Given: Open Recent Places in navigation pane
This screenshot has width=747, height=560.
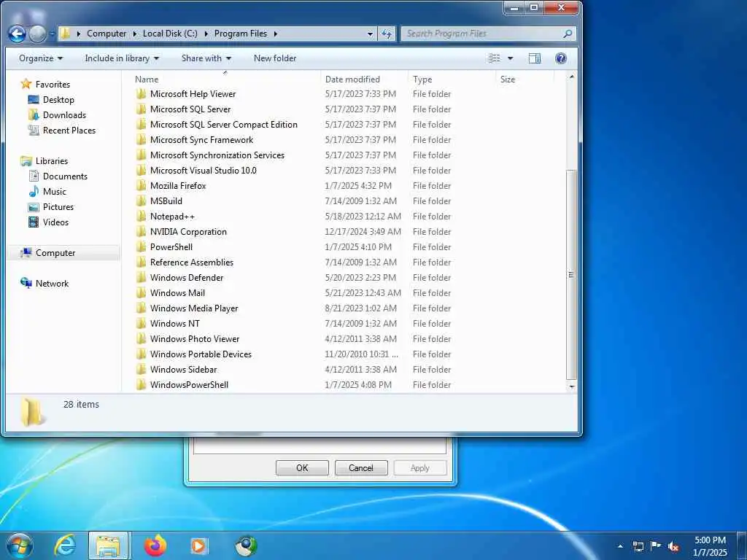Looking at the screenshot, I should coord(69,130).
